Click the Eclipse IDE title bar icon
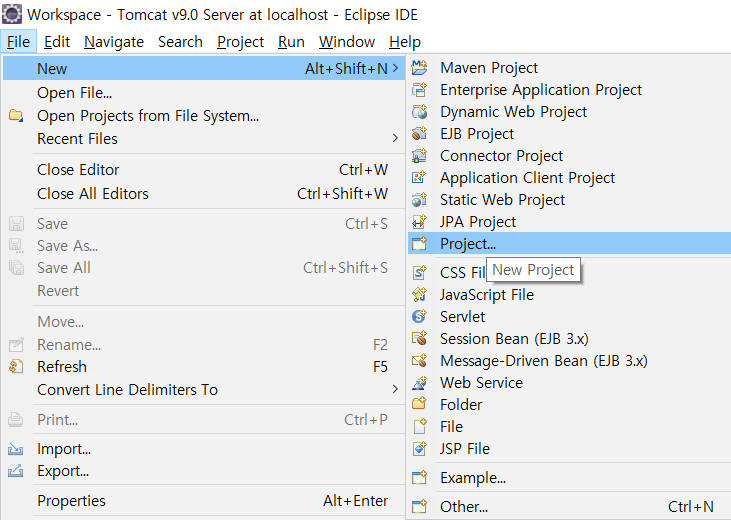 (12, 14)
